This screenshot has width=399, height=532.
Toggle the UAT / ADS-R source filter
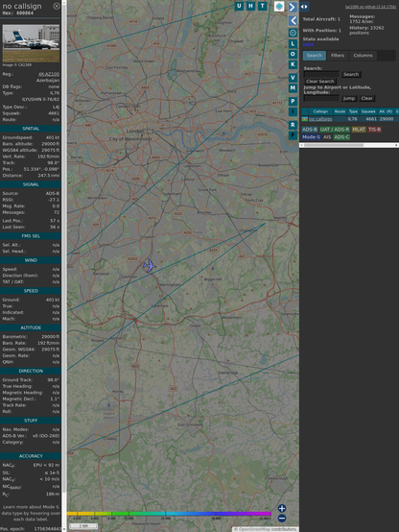coord(335,130)
